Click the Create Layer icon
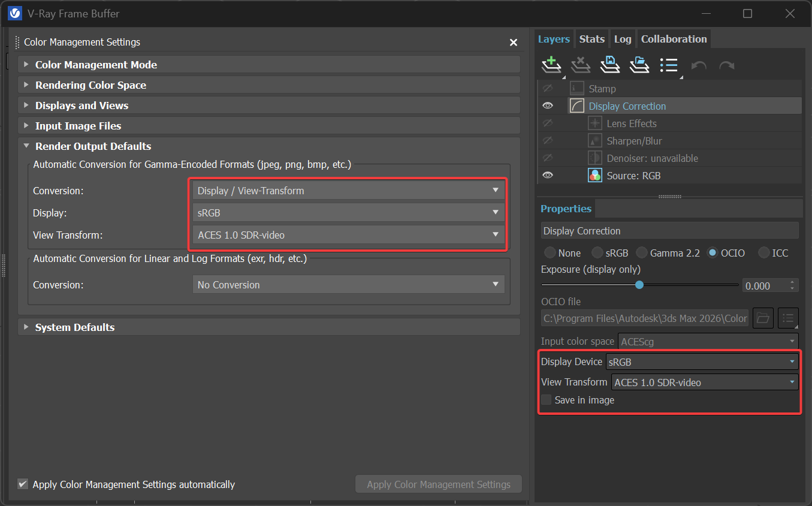Viewport: 812px width, 506px height. pyautogui.click(x=551, y=65)
